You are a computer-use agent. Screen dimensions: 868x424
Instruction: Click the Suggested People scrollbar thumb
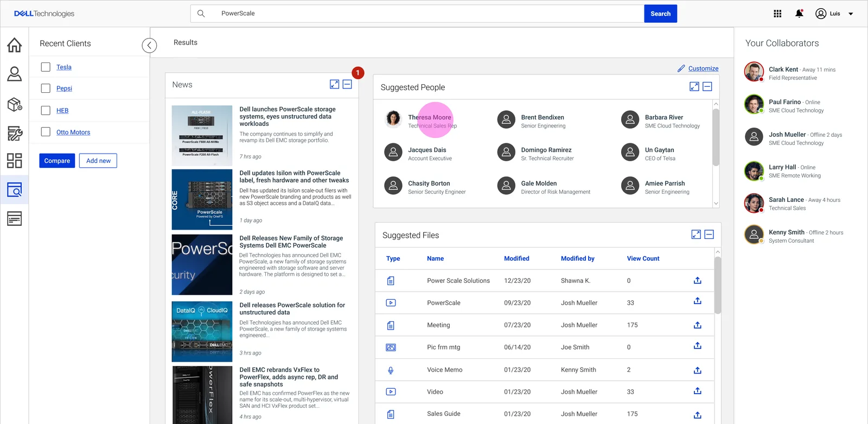click(716, 137)
